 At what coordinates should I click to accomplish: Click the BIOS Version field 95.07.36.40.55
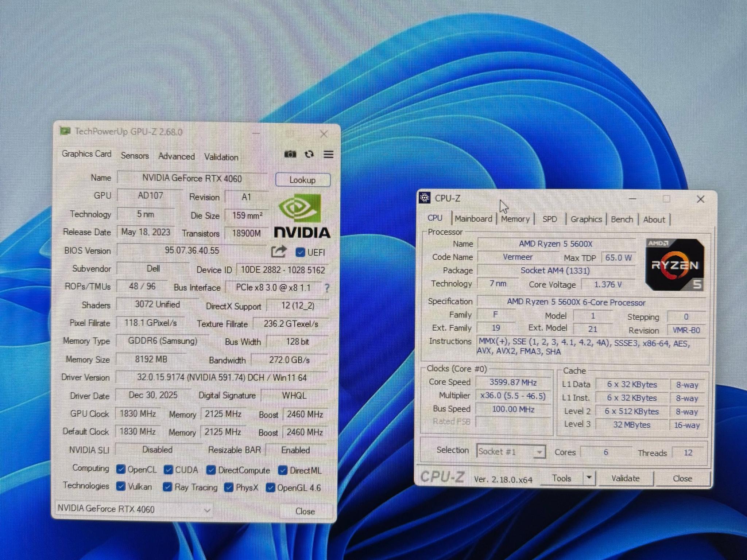click(192, 250)
